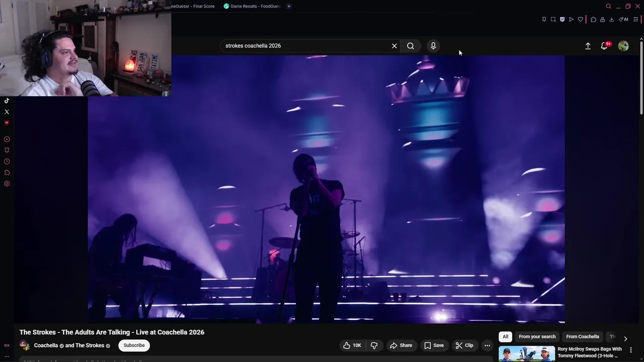Screen dimensions: 644x362
Task: Open browsing History clock icon in sidebar
Action: pos(7,161)
